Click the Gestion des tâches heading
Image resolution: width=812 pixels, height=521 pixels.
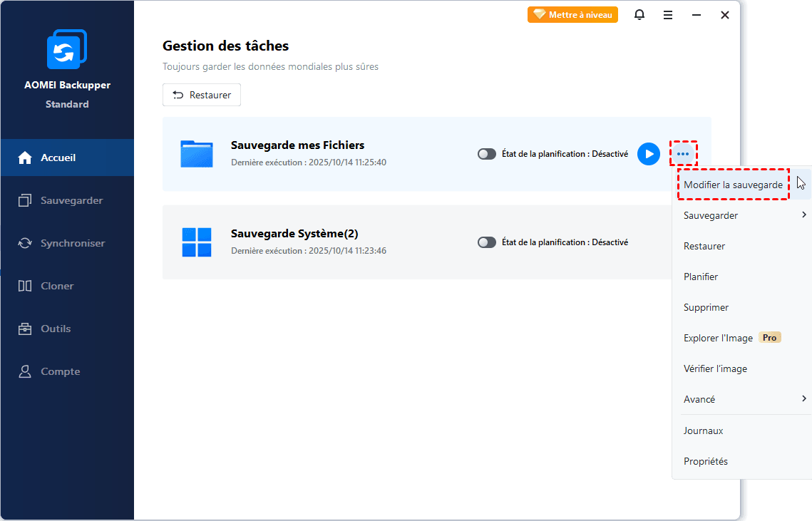[x=226, y=46]
